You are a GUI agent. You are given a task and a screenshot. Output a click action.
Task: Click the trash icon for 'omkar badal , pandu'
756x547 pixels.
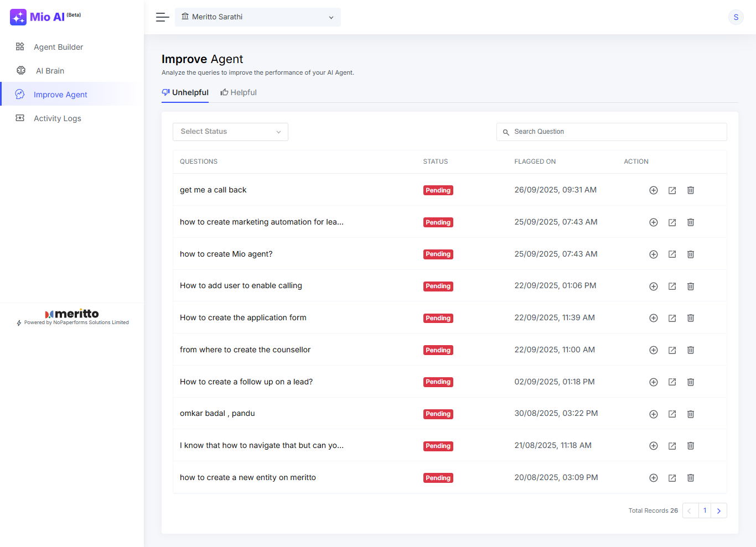(691, 414)
